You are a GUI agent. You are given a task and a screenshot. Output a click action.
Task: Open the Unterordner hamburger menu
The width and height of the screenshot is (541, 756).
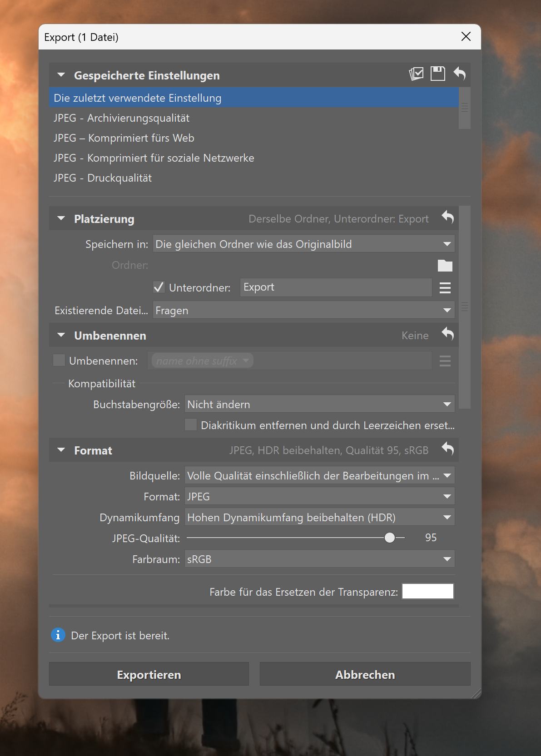pos(445,288)
